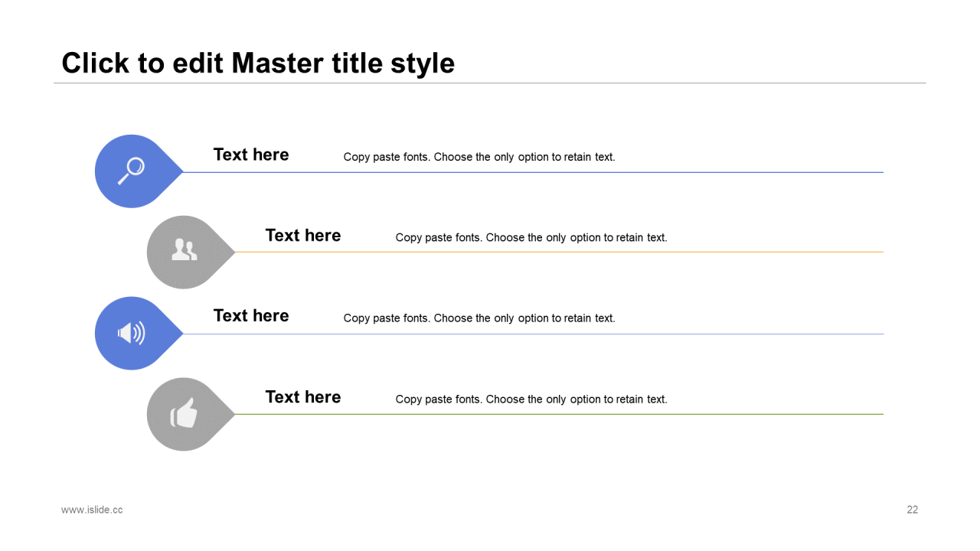Select the gray divider line under the title
This screenshot has height=551, width=980.
point(490,83)
